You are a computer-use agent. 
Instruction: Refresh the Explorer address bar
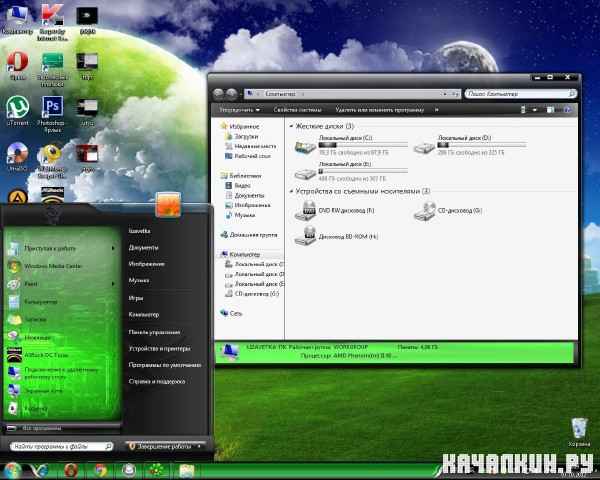[x=455, y=94]
